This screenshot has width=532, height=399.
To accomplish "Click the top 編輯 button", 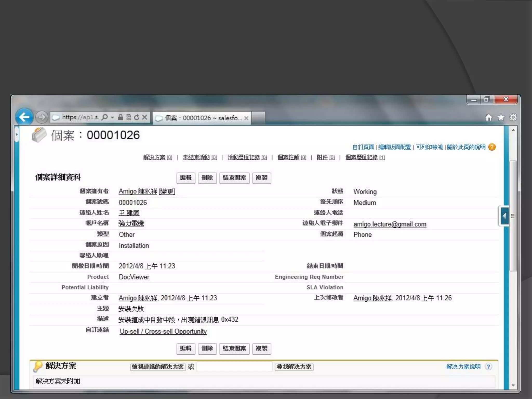I will [x=185, y=178].
